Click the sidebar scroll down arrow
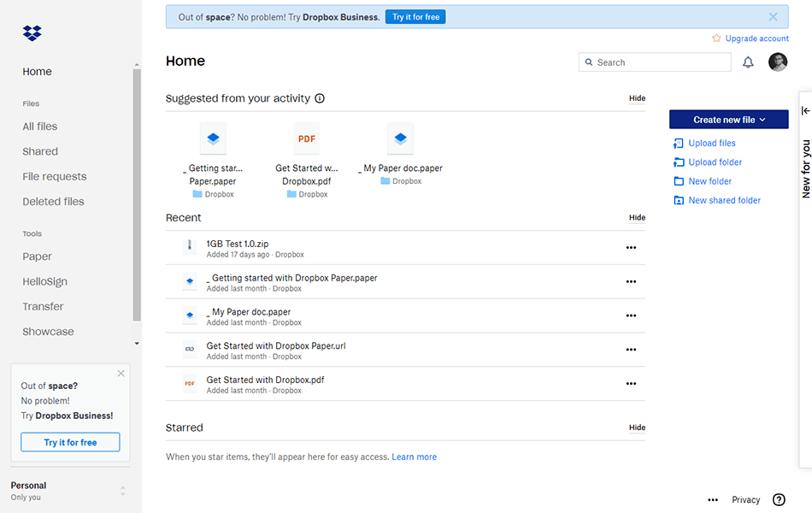The height and width of the screenshot is (513, 812). [x=137, y=344]
